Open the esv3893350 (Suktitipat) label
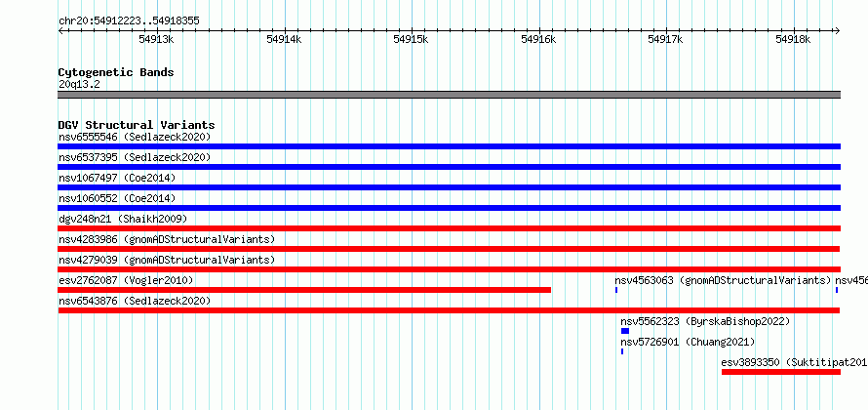The height and width of the screenshot is (410, 868). [x=795, y=362]
